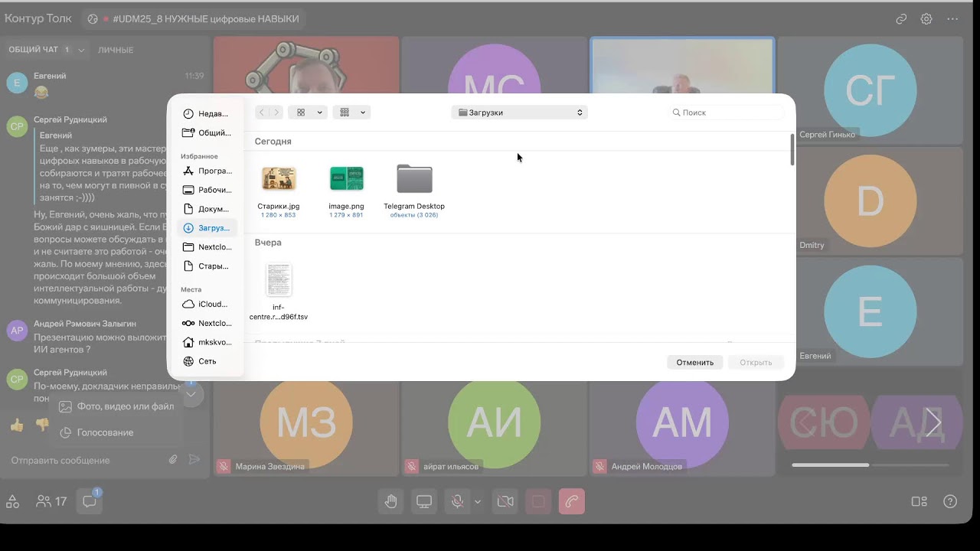The height and width of the screenshot is (551, 980).
Task: Click the #UDM25_8 meeting title
Action: coord(205,19)
